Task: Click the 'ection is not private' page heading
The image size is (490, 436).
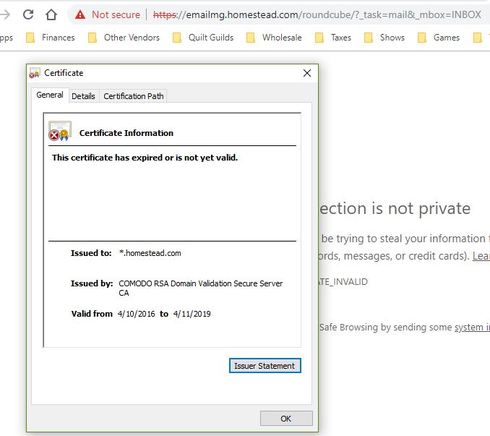Action: point(395,209)
